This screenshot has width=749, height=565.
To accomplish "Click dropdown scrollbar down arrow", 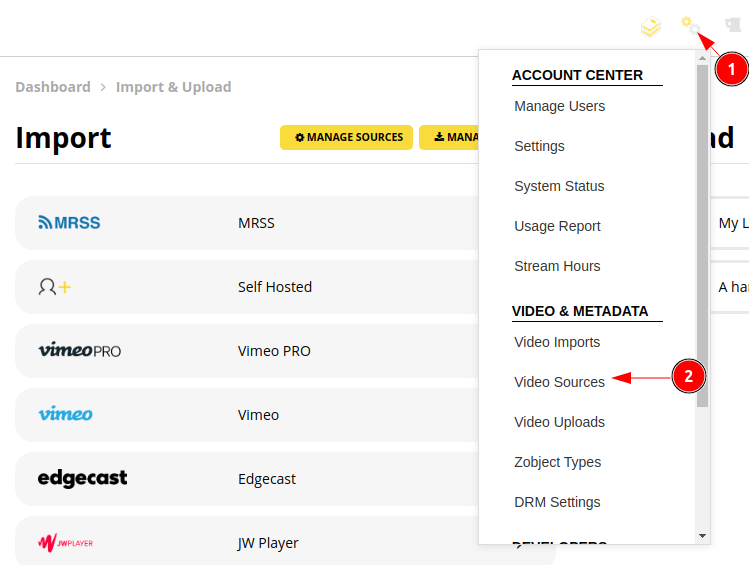I will coord(702,536).
